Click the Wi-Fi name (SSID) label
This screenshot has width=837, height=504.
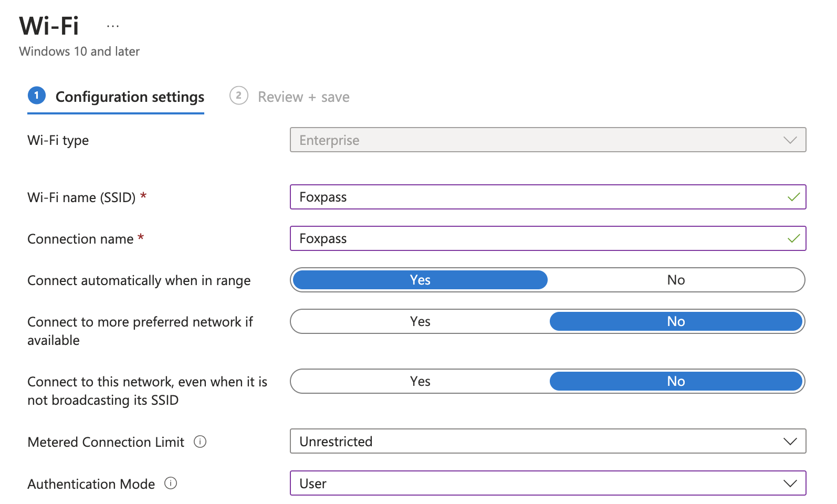(81, 197)
